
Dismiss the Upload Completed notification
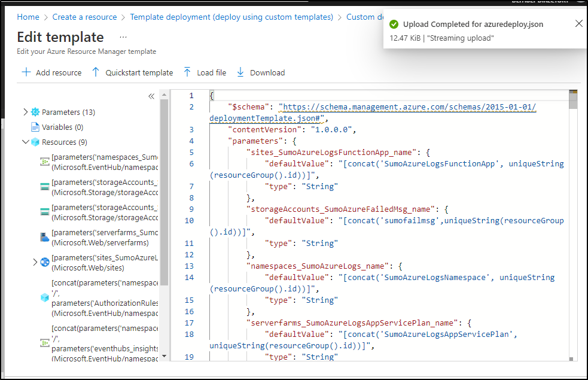[x=578, y=23]
